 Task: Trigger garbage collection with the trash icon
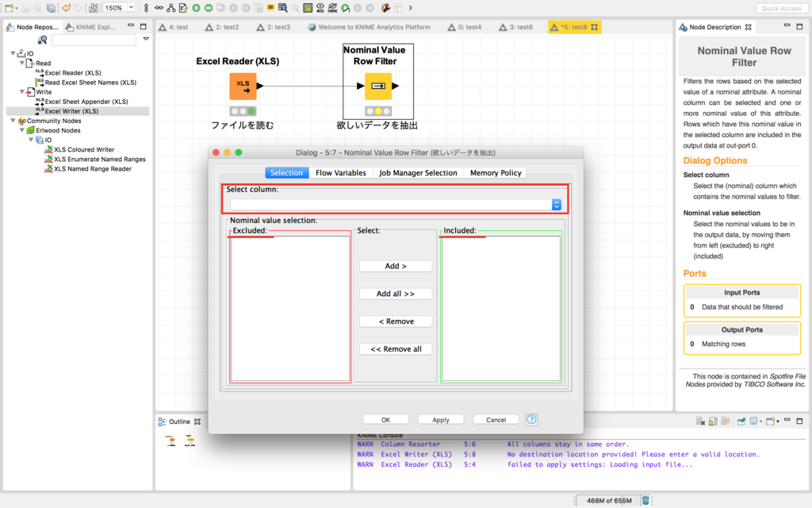click(x=645, y=501)
